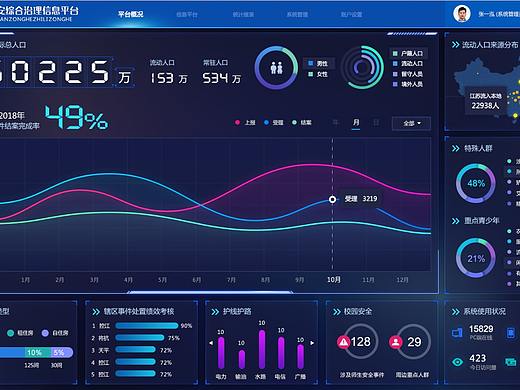Open fourth top navigation tab

[x=297, y=14]
